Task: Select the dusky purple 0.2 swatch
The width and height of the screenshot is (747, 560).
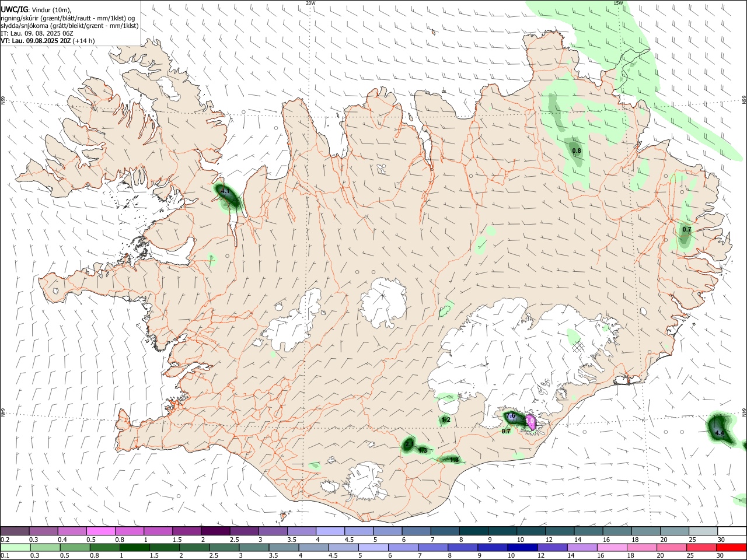Action: pyautogui.click(x=15, y=531)
